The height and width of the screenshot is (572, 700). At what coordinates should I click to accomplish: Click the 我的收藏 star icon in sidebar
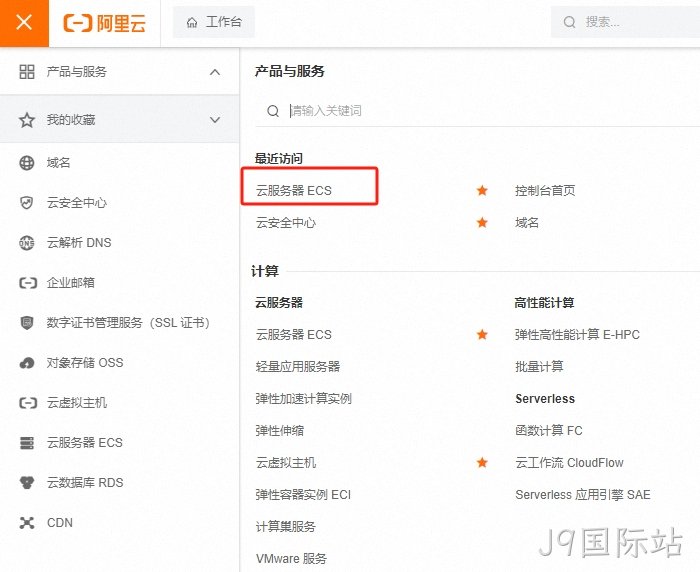coord(27,120)
